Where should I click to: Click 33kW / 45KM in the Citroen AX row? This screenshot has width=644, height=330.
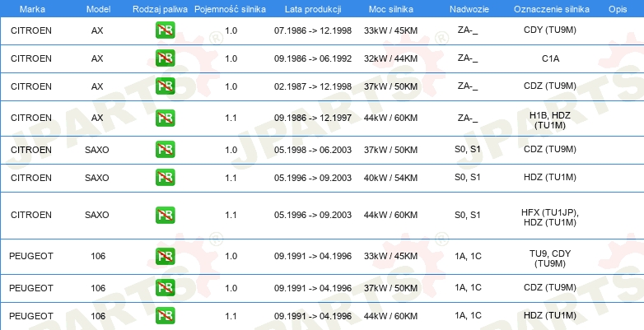pyautogui.click(x=390, y=30)
